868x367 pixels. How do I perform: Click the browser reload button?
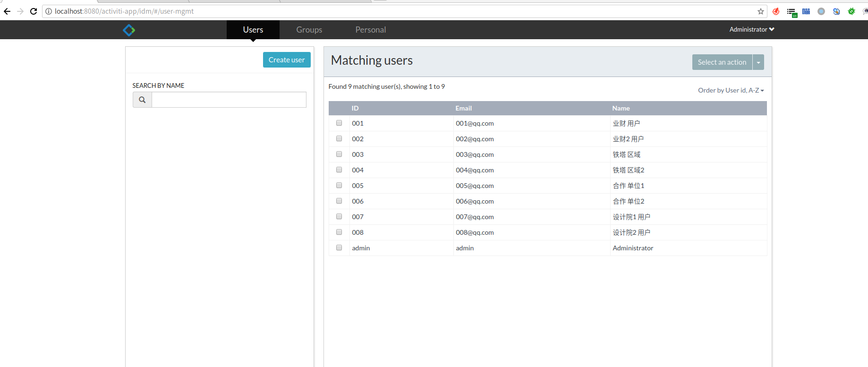coord(34,11)
